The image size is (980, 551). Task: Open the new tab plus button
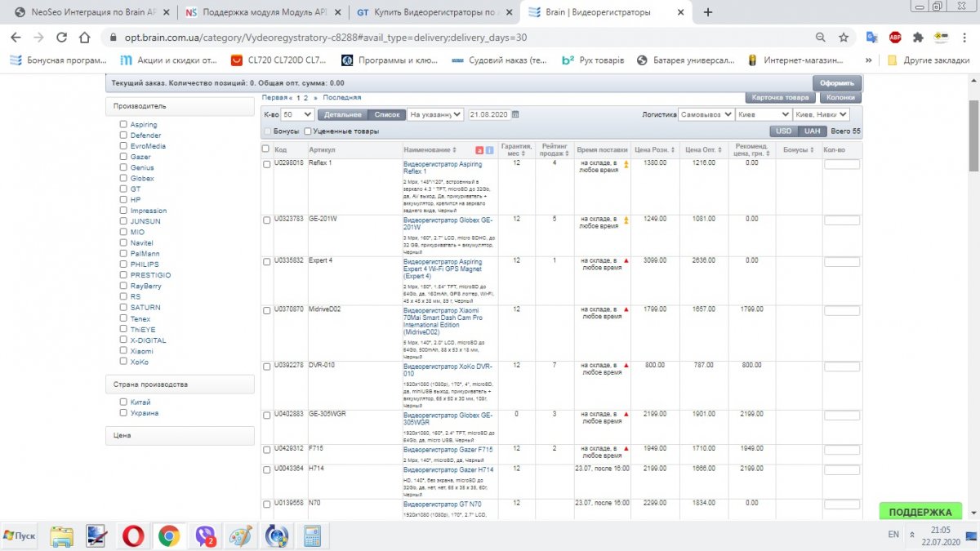708,12
